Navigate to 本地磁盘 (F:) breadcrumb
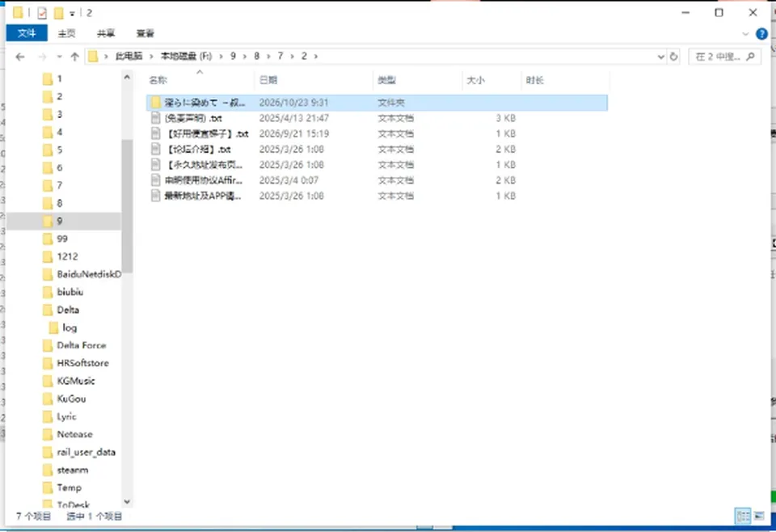 point(186,57)
